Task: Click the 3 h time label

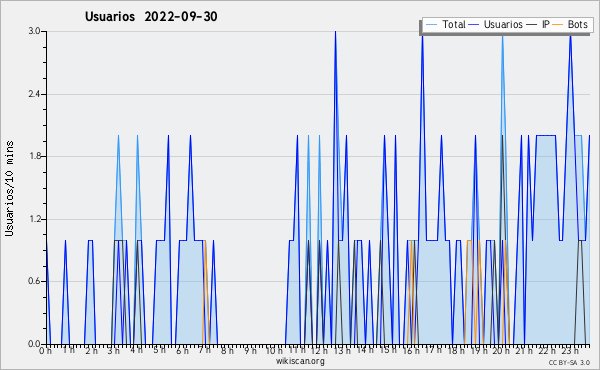Action: click(x=113, y=350)
